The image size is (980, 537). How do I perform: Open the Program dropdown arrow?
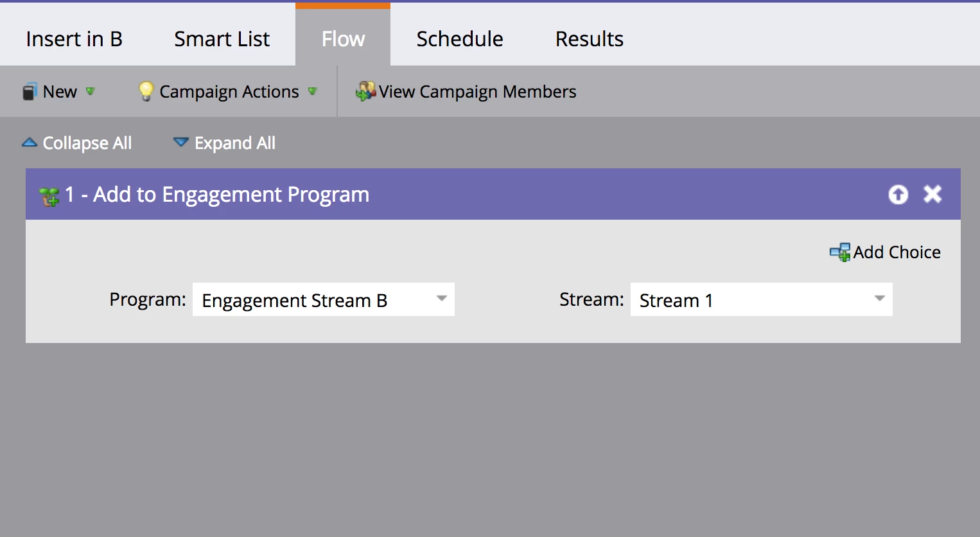click(x=441, y=299)
